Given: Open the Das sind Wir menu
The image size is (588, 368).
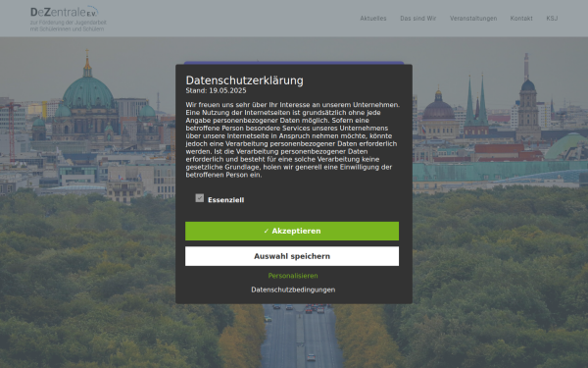Looking at the screenshot, I should tap(417, 19).
